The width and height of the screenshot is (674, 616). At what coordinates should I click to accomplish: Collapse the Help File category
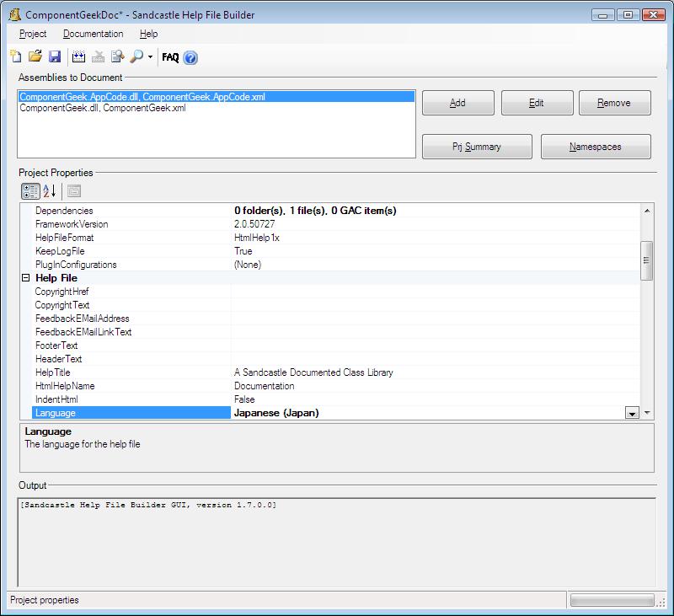click(26, 278)
